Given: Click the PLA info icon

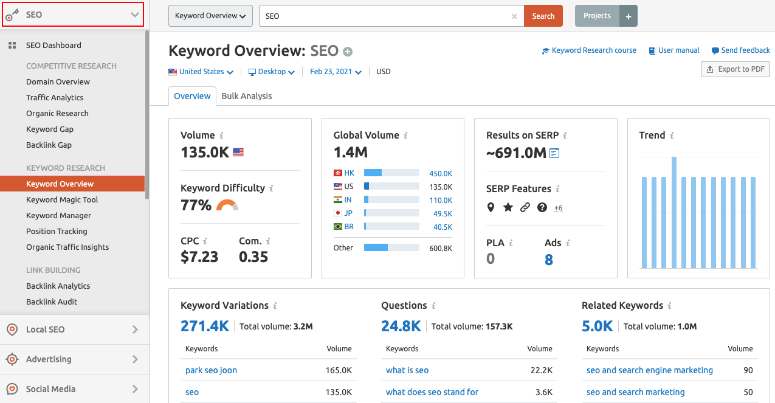Looking at the screenshot, I should coord(511,243).
